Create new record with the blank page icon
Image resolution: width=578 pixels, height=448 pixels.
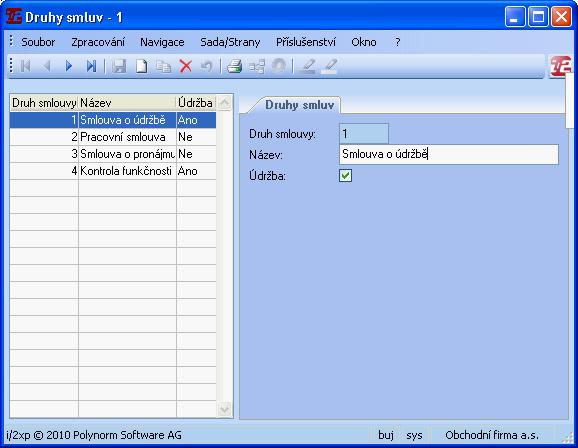142,66
